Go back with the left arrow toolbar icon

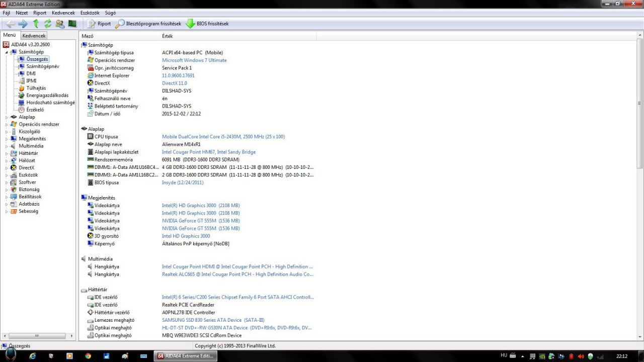click(10, 24)
